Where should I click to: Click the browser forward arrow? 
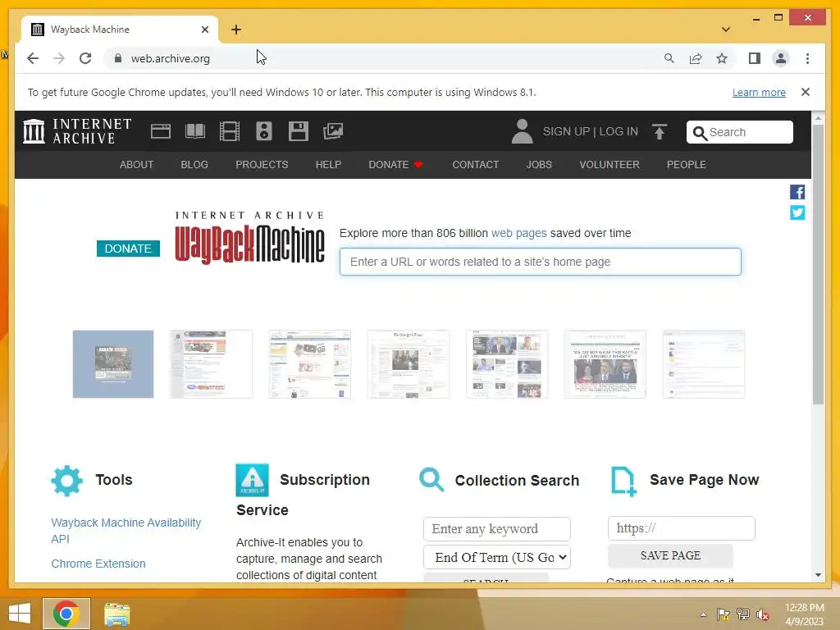click(x=59, y=58)
